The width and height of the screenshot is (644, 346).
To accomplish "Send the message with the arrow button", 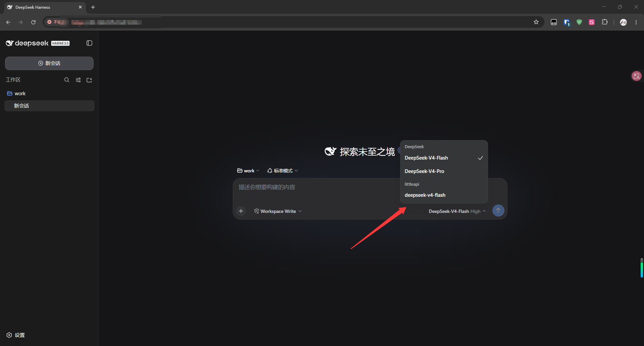I will click(498, 211).
